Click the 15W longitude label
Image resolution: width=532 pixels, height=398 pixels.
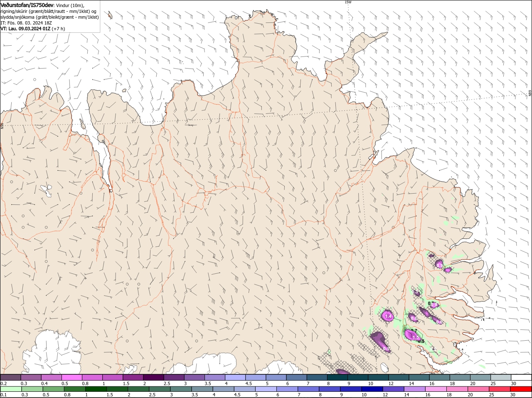(348, 2)
